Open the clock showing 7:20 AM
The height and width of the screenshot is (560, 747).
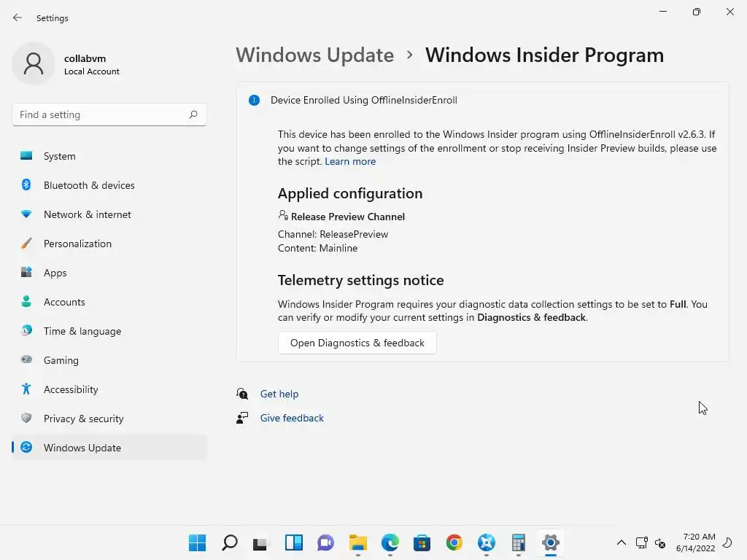point(695,542)
